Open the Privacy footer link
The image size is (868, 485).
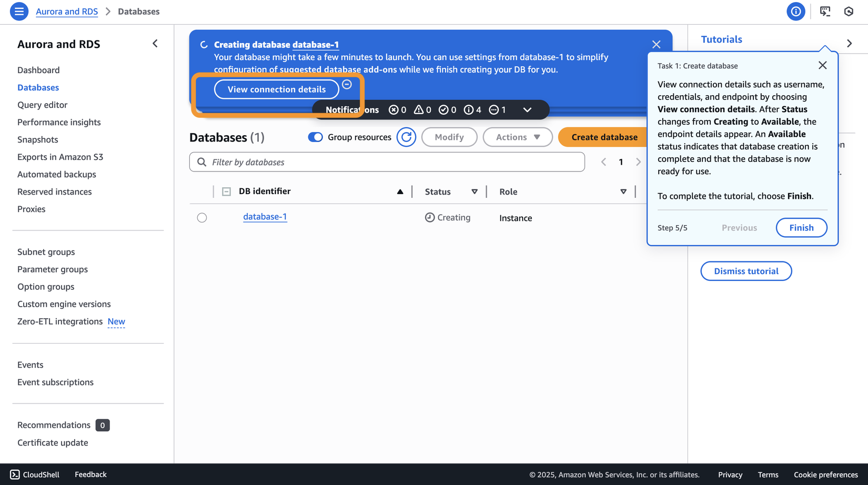coord(730,474)
